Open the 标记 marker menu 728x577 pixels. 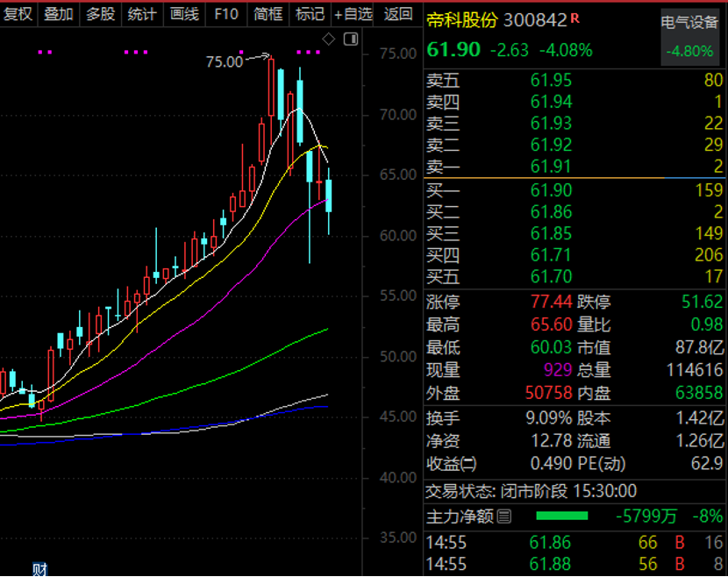pos(310,14)
